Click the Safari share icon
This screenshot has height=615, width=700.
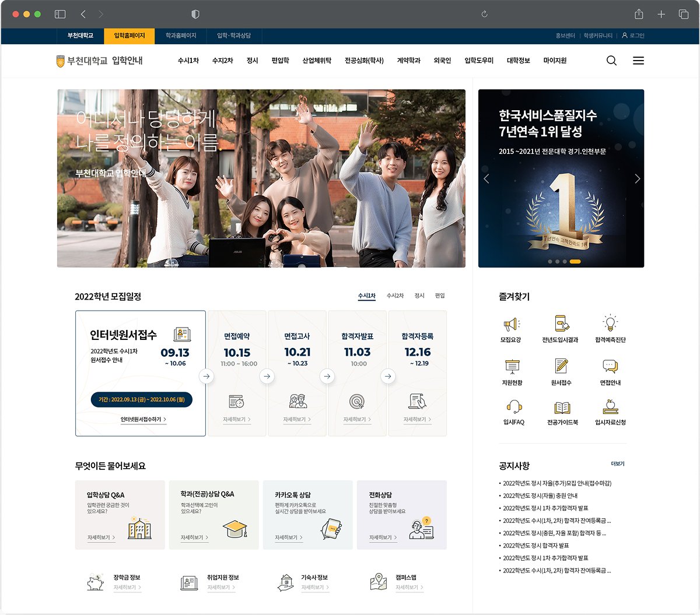[639, 14]
